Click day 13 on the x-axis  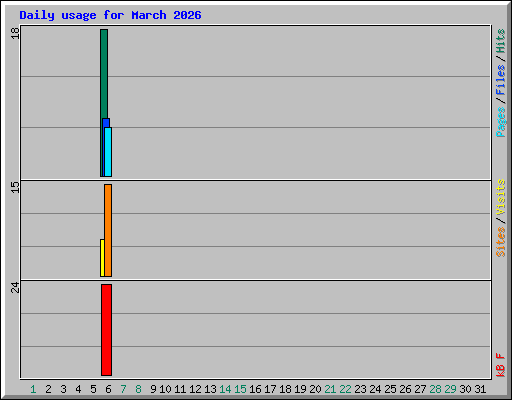point(210,389)
